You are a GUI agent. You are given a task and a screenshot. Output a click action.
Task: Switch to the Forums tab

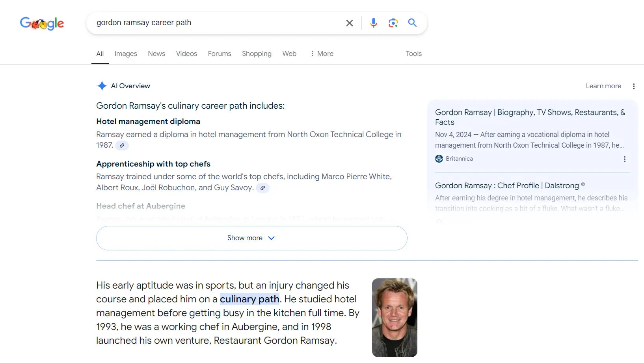tap(220, 54)
